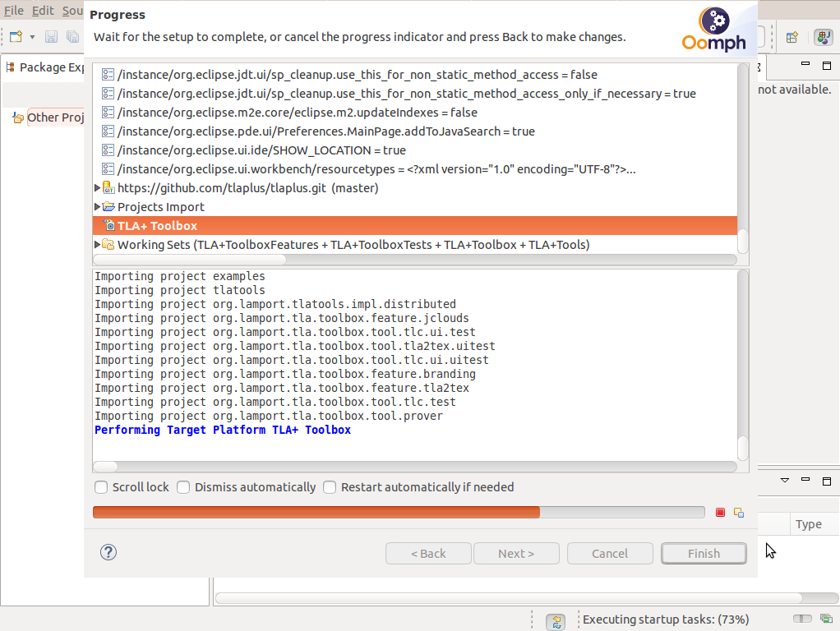Open the Source menu
840x631 pixels.
pos(72,10)
